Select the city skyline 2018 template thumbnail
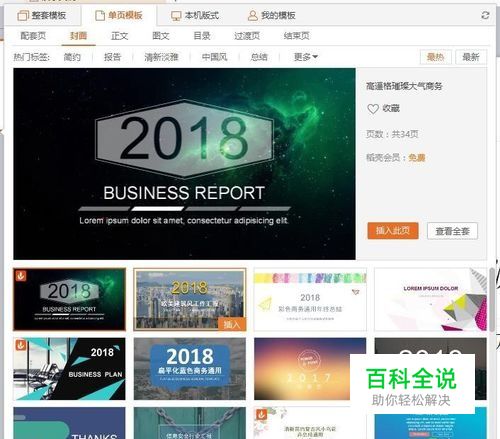Image resolution: width=500 pixels, height=439 pixels. [x=190, y=299]
